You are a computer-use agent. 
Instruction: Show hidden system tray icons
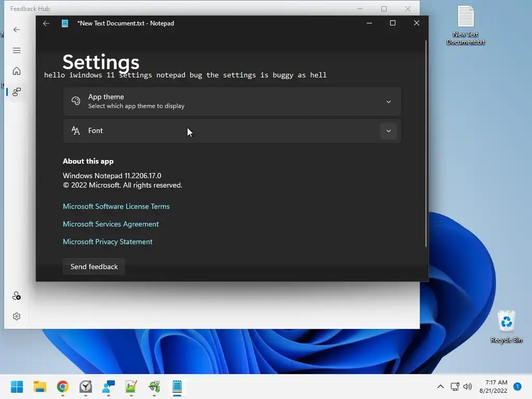point(441,387)
